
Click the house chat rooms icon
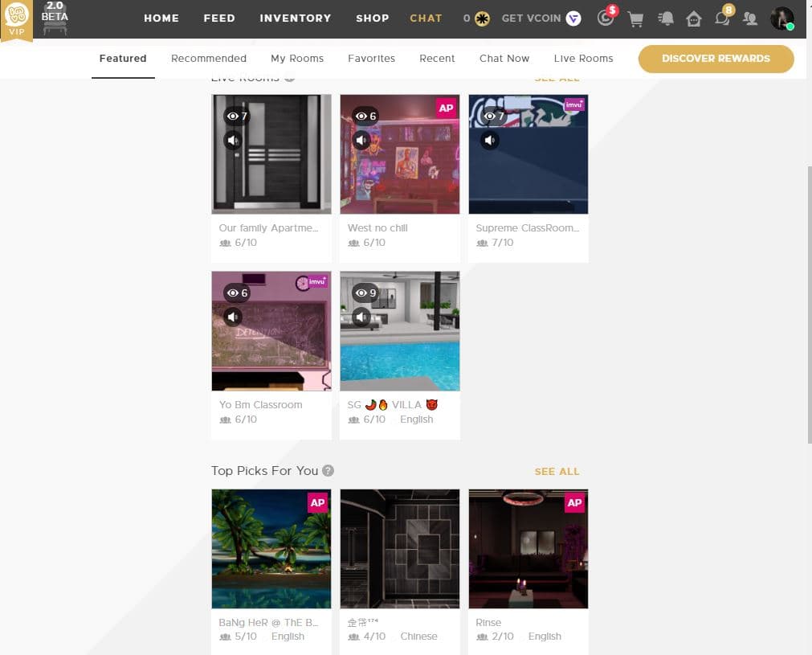click(694, 18)
